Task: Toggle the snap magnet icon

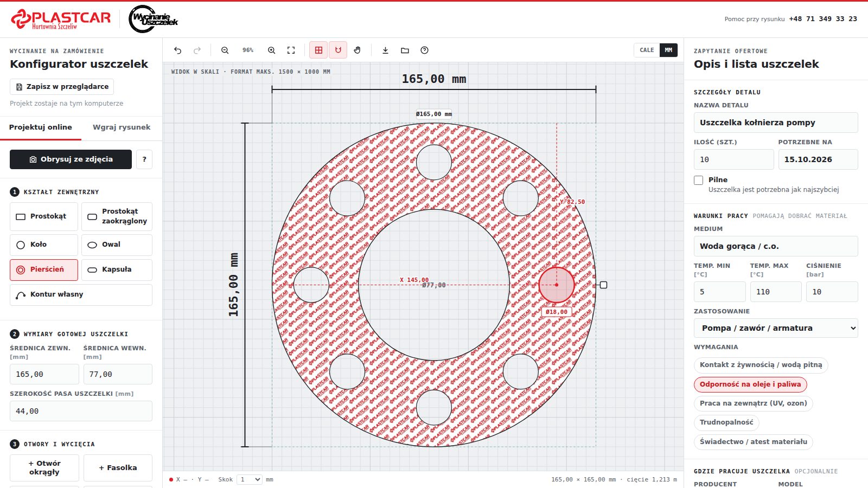Action: [338, 50]
